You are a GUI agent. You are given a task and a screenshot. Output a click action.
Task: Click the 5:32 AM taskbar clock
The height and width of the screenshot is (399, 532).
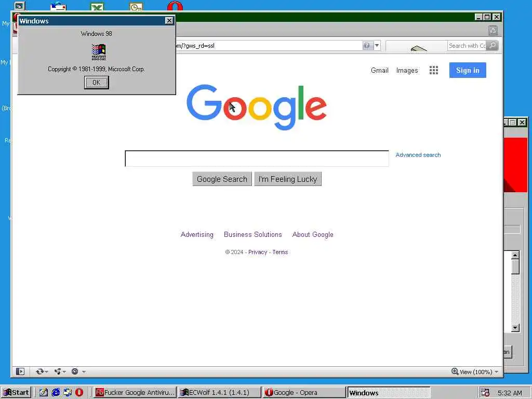[x=510, y=393]
